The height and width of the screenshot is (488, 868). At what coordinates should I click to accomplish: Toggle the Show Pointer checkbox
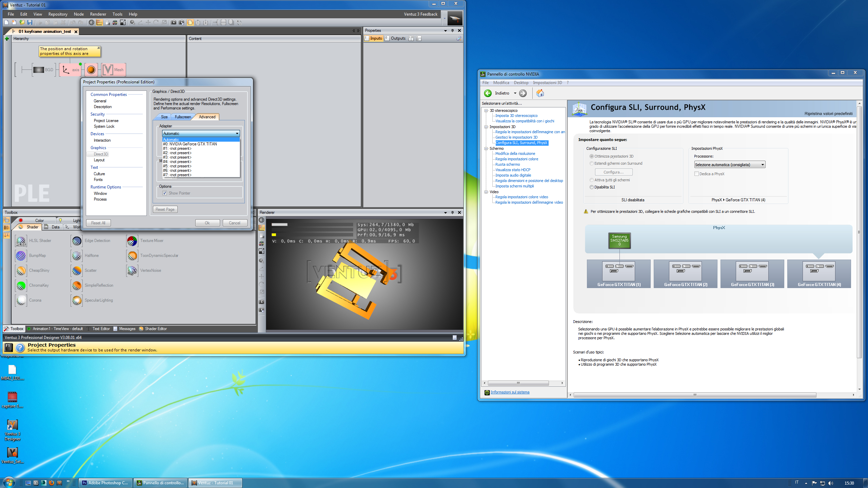pyautogui.click(x=165, y=193)
